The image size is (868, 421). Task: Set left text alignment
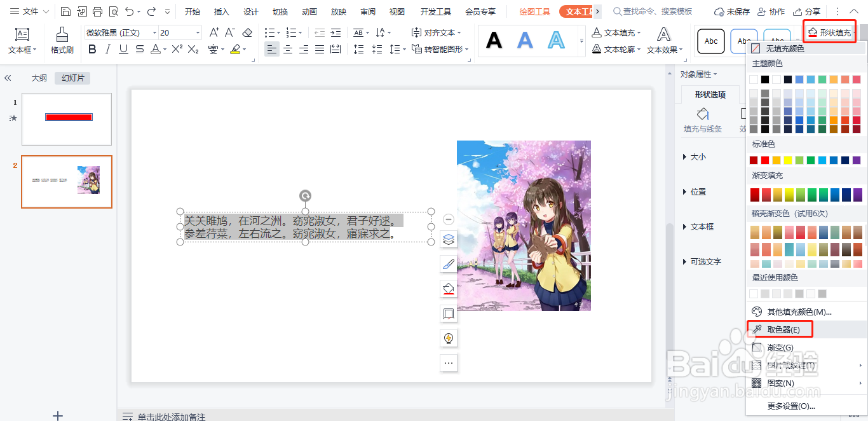click(272, 49)
